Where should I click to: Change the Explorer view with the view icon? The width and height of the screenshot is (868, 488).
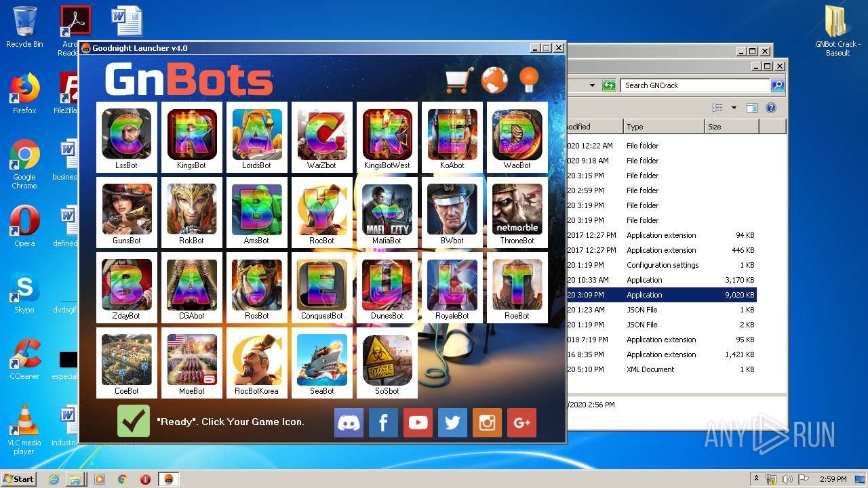click(717, 108)
